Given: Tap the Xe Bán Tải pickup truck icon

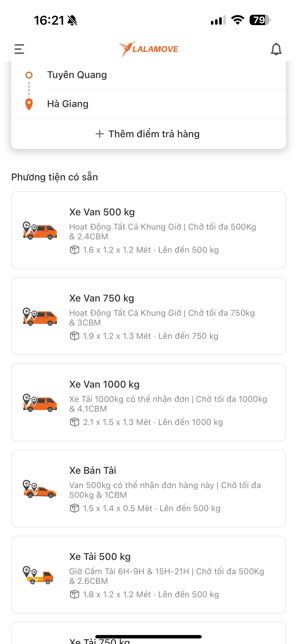Looking at the screenshot, I should click(x=40, y=489).
